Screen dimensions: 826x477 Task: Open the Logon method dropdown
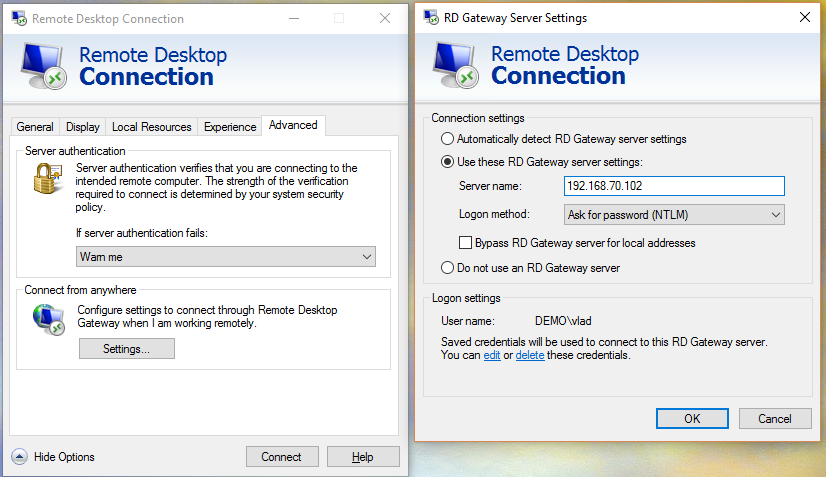tap(674, 215)
